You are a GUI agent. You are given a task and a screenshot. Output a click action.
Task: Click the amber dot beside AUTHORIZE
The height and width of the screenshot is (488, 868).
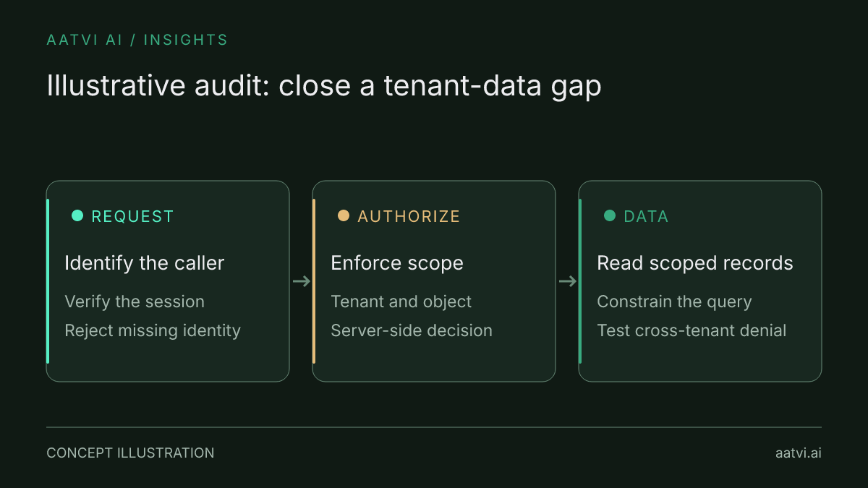[x=344, y=215]
